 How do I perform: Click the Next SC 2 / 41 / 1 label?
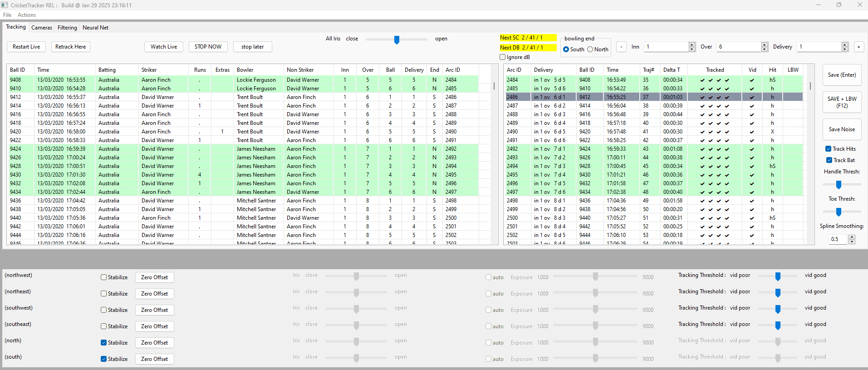528,38
